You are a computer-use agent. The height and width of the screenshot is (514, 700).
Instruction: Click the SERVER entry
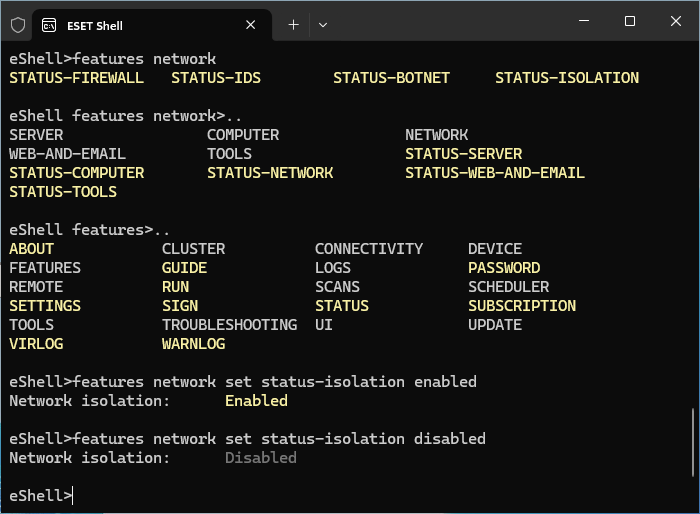[36, 135]
